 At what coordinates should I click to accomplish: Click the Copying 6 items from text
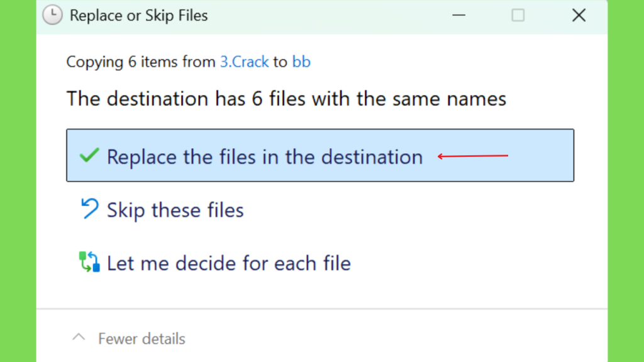tap(141, 62)
